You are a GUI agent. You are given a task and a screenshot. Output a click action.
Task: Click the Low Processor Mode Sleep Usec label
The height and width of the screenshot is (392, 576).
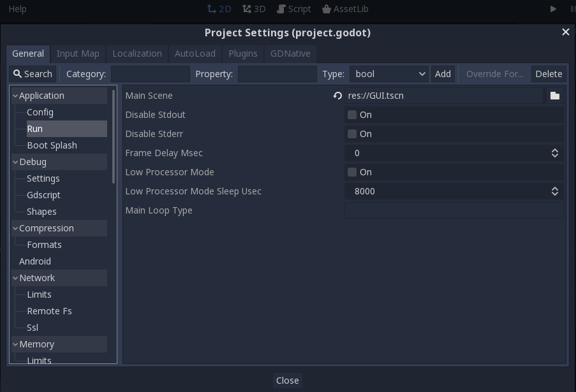[193, 191]
